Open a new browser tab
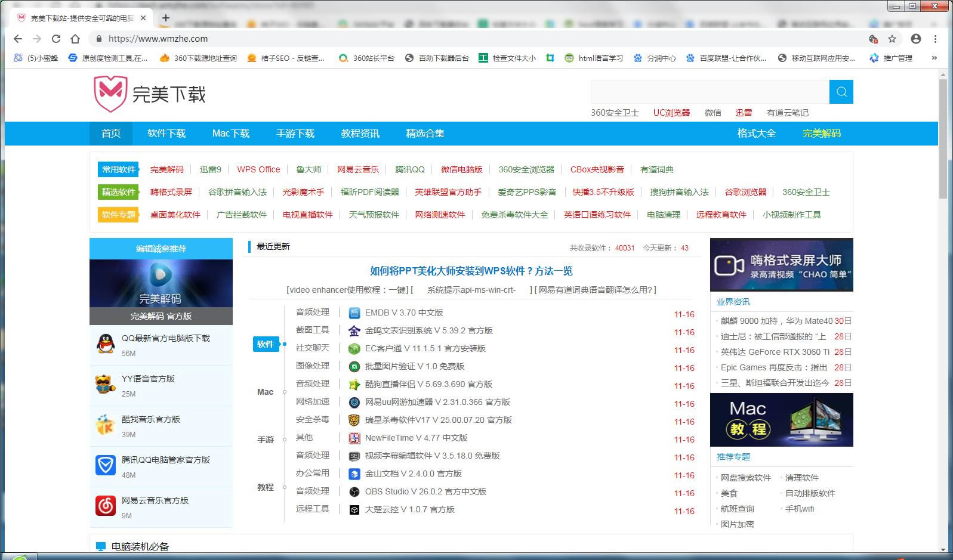 [166, 18]
